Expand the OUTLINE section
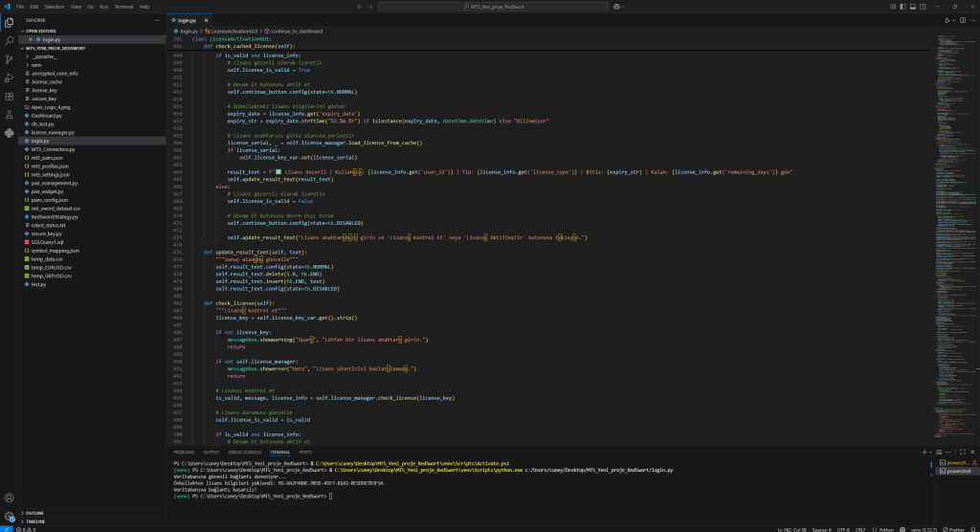The height and width of the screenshot is (532, 980). point(34,513)
